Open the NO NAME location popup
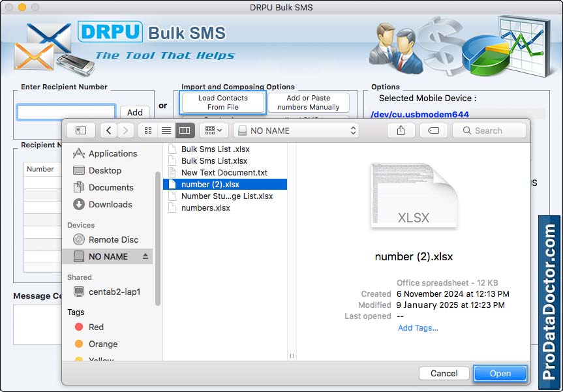Image resolution: width=563 pixels, height=392 pixels. (296, 130)
